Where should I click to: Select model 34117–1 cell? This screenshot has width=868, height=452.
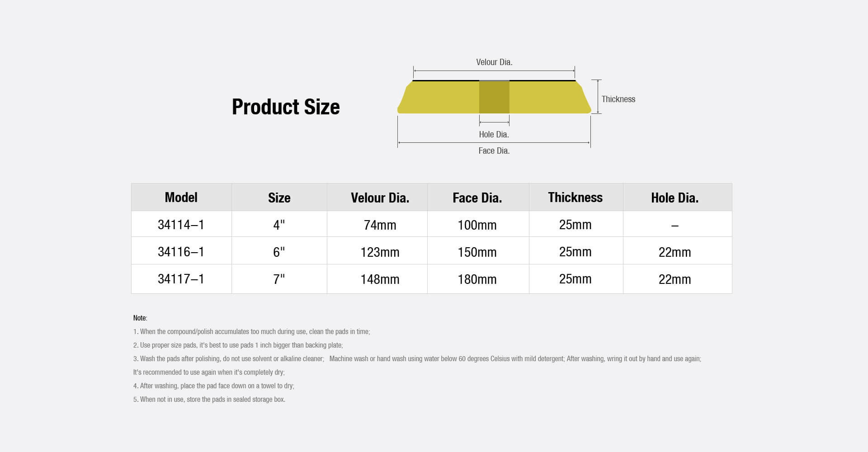coord(181,279)
